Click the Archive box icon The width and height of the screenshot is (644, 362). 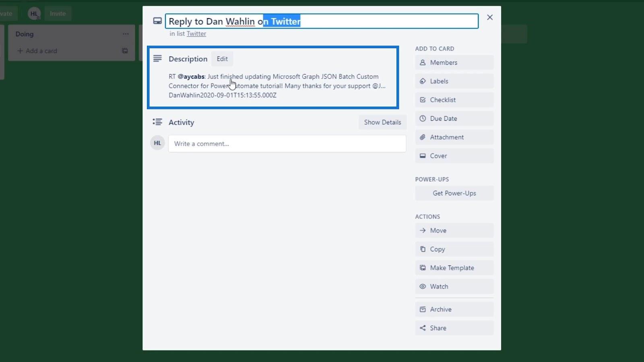coord(423,309)
